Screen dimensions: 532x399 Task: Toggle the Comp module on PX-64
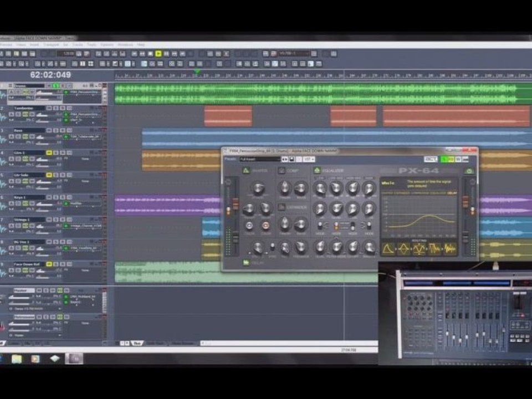tap(282, 171)
